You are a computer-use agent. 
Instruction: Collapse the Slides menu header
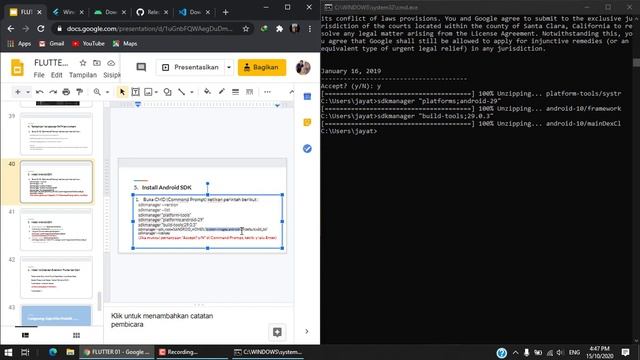coord(291,92)
